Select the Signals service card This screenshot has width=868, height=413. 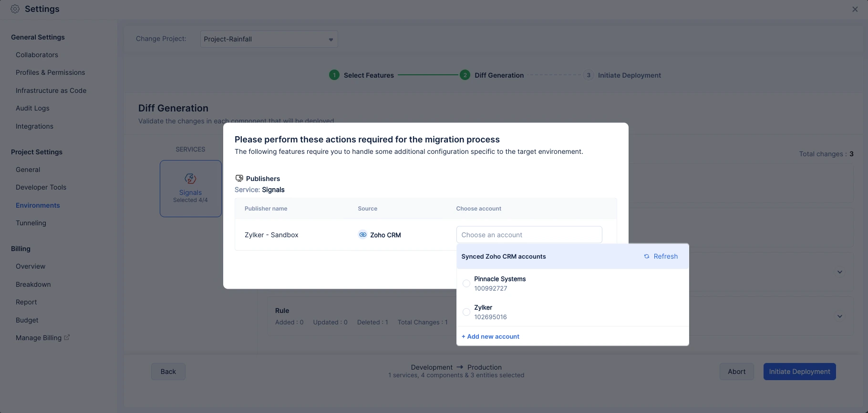191,189
